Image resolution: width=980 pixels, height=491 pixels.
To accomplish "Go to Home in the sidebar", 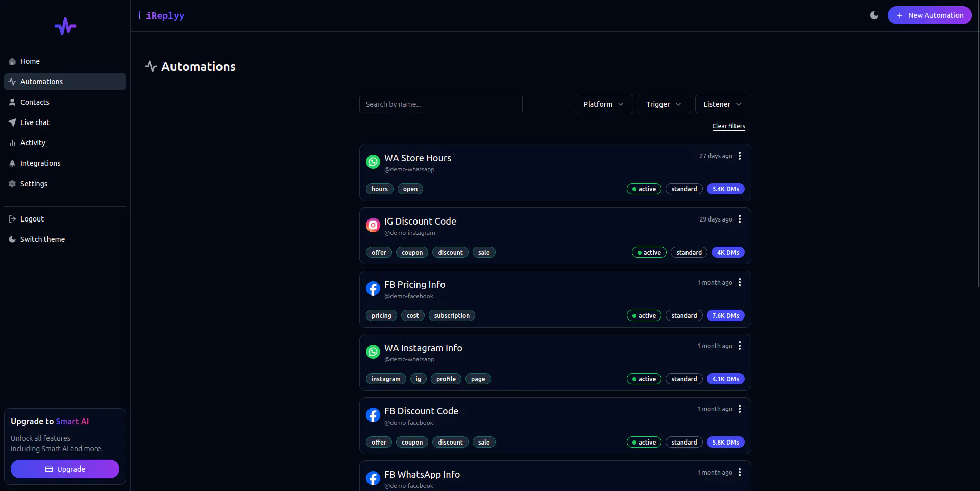I will pos(65,61).
